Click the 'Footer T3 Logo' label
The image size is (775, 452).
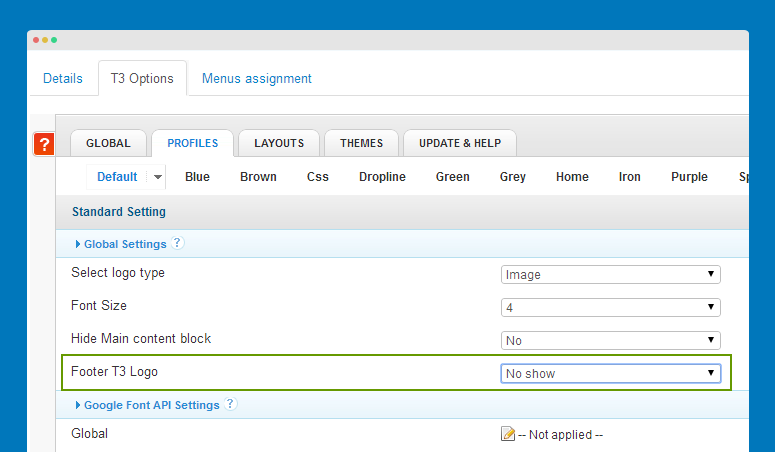(114, 372)
